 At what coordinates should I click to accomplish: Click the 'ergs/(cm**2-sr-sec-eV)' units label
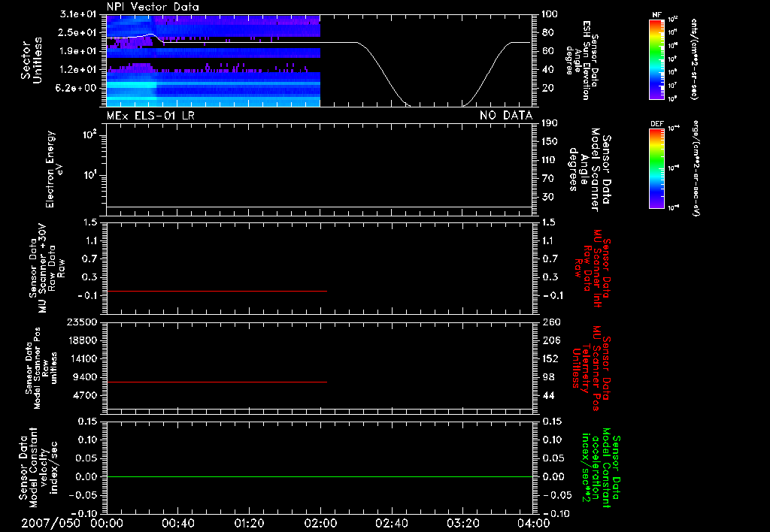click(696, 168)
